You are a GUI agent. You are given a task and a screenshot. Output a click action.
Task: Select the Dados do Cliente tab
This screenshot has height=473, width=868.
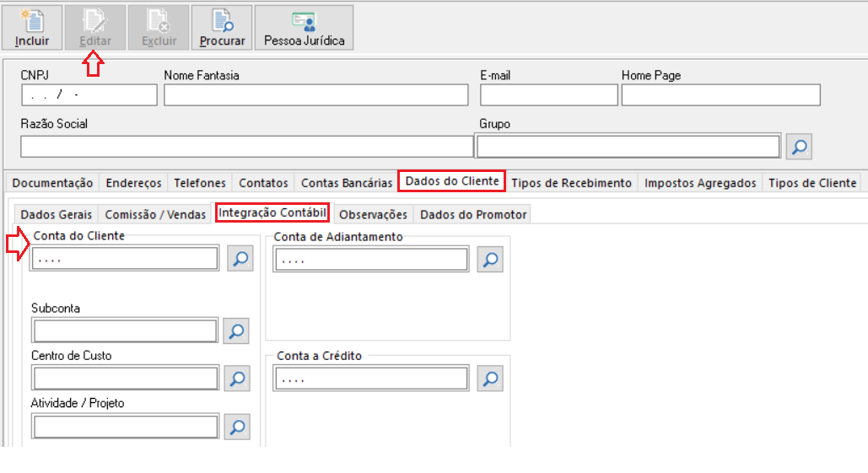(452, 181)
